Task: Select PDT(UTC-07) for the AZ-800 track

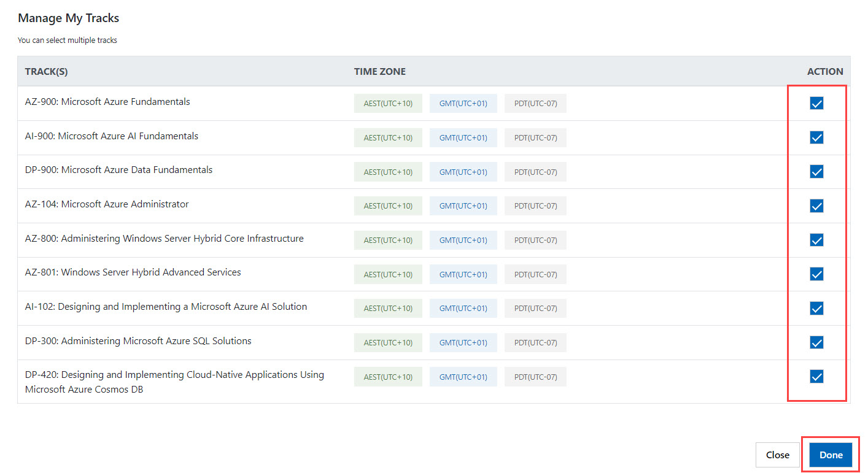Action: (x=536, y=240)
